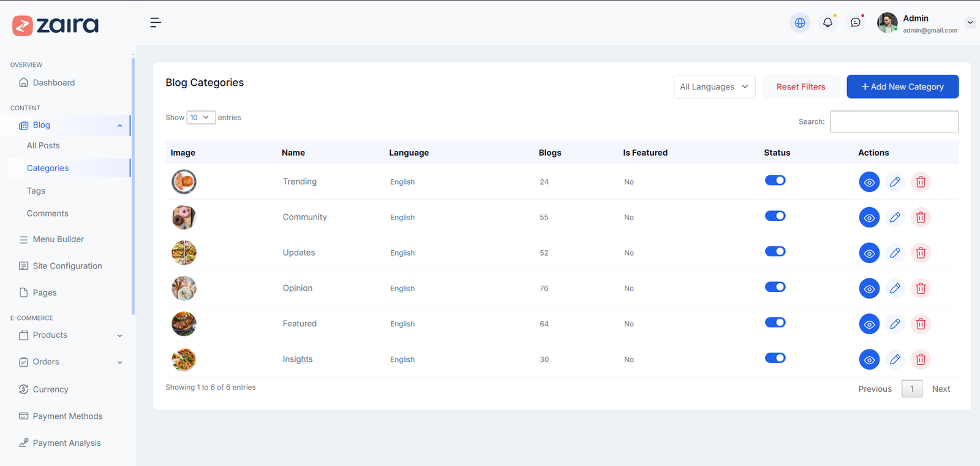This screenshot has width=980, height=466.
Task: Click the pencil edit icon for Insights
Action: click(x=895, y=360)
